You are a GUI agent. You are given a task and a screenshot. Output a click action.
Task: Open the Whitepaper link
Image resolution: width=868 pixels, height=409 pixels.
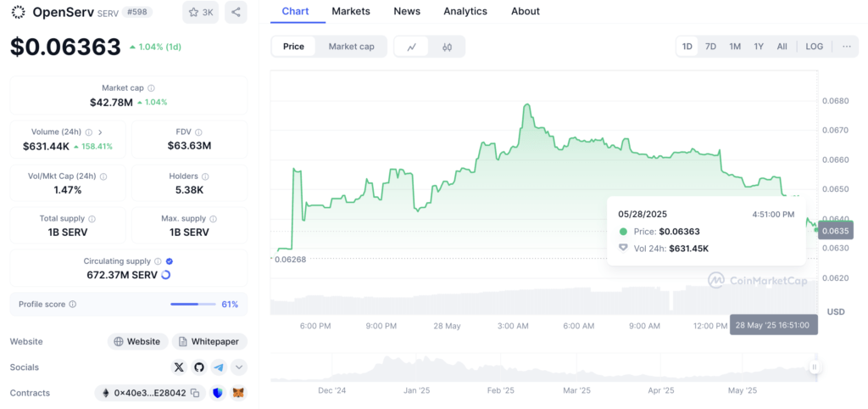(209, 341)
